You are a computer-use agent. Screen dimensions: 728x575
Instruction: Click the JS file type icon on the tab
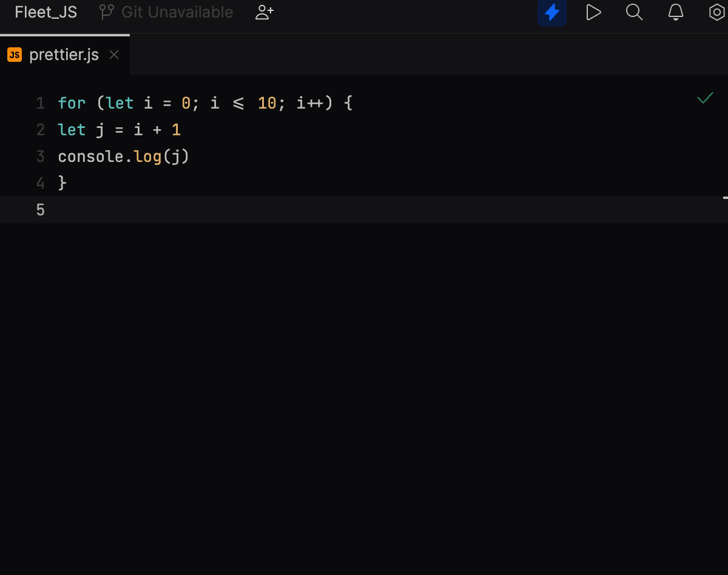pos(15,55)
